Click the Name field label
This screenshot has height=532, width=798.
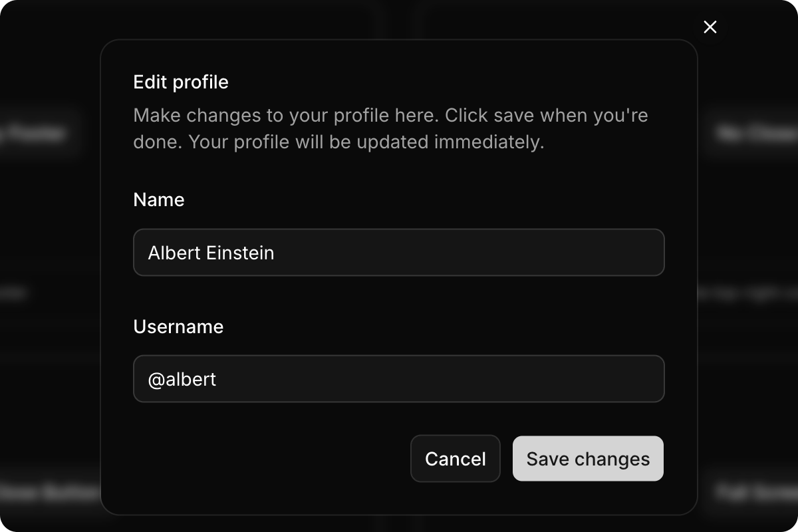[x=159, y=199]
